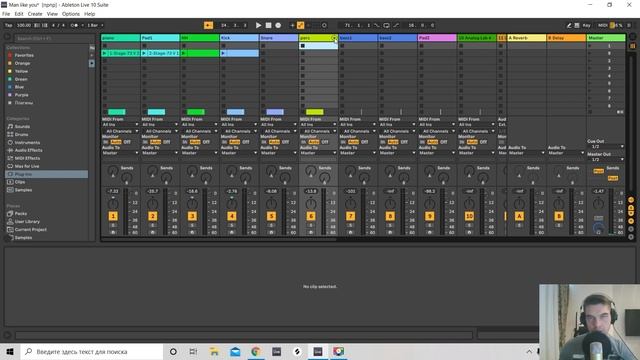640x360 pixels.
Task: Toggle track 2 activator button
Action: (x=153, y=216)
